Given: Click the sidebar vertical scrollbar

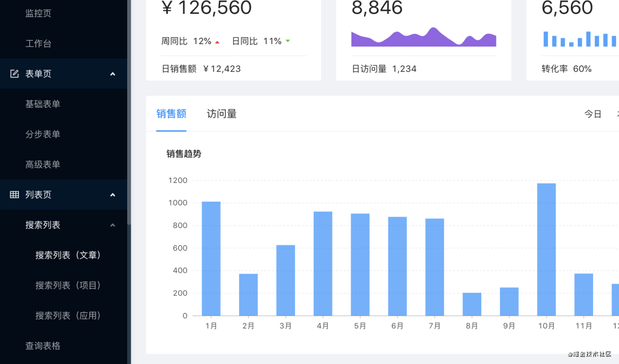Looking at the screenshot, I should 129,112.
